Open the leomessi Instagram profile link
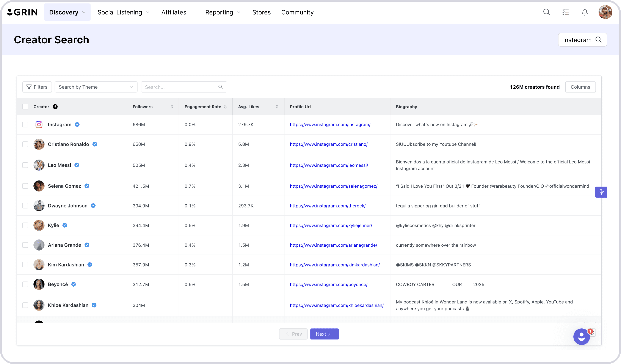The image size is (621, 364). (x=329, y=165)
